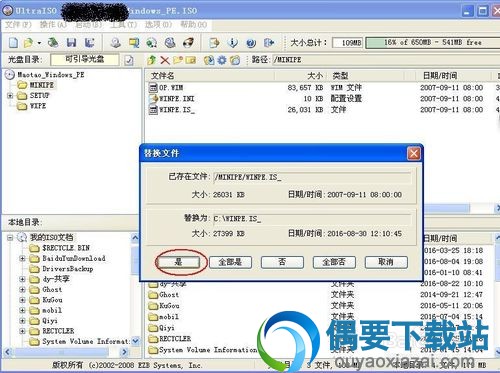The height and width of the screenshot is (373, 500).
Task: Open the 启动(B) menu
Action: [x=89, y=25]
